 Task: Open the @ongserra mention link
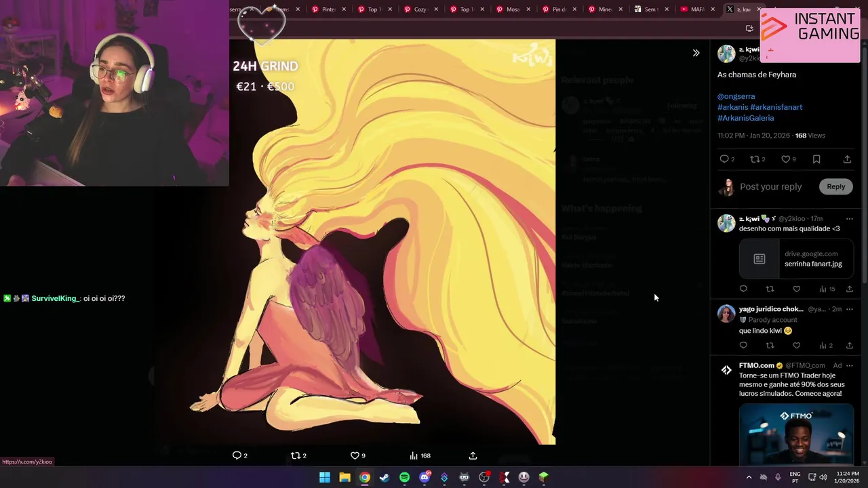coord(736,96)
